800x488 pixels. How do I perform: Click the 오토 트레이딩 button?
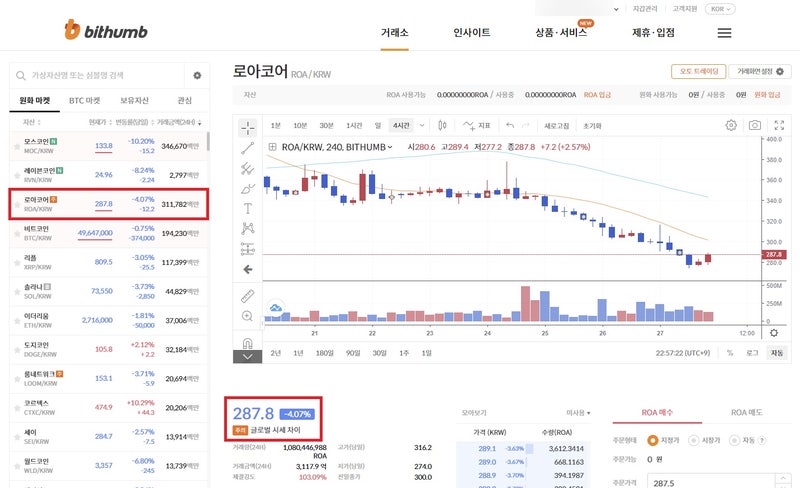[x=698, y=71]
